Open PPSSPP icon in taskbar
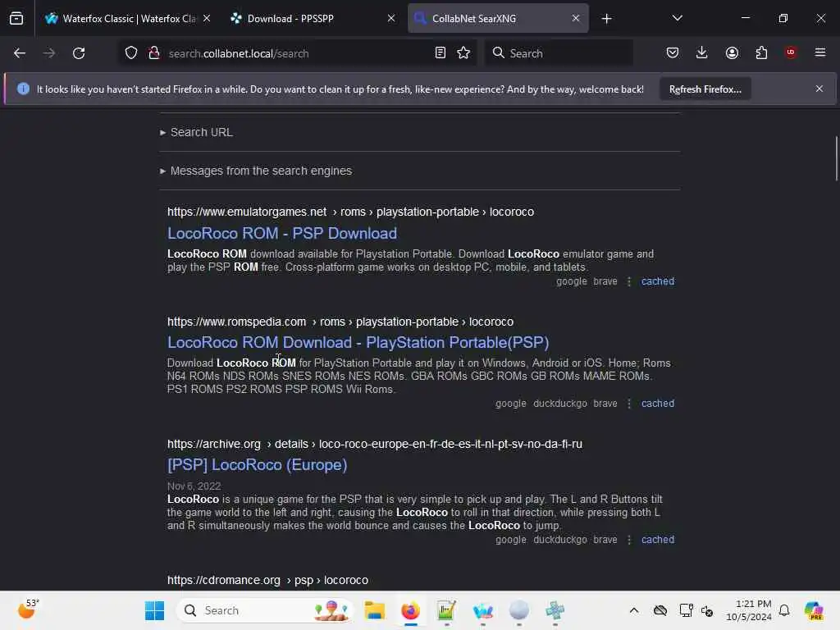This screenshot has width=840, height=630. (x=555, y=610)
